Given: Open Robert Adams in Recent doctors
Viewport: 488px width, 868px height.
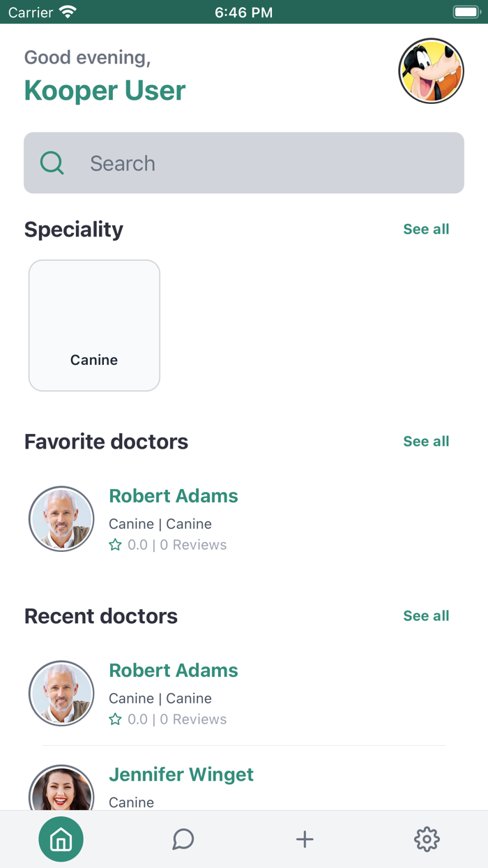Looking at the screenshot, I should pos(174,671).
